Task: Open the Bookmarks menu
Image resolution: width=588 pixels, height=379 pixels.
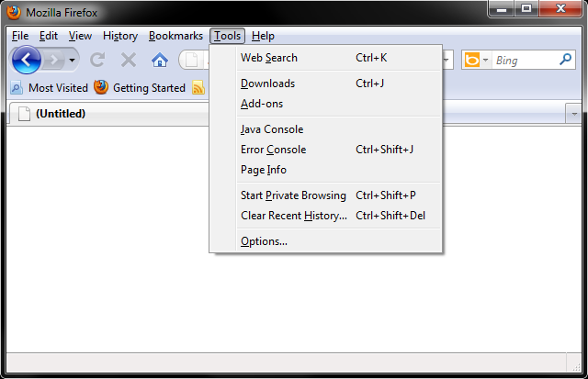Action: 175,36
